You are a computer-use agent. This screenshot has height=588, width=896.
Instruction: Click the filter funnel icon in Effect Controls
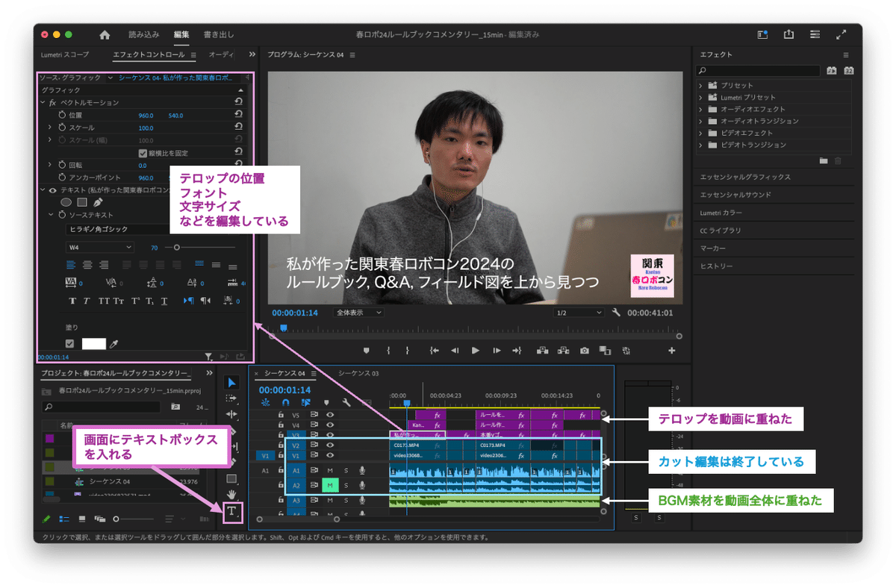tap(209, 357)
